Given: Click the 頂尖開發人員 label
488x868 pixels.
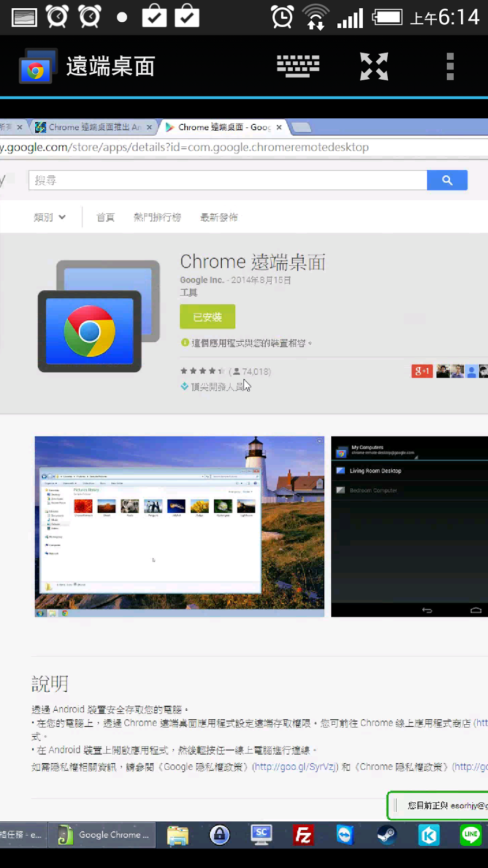Looking at the screenshot, I should point(217,387).
